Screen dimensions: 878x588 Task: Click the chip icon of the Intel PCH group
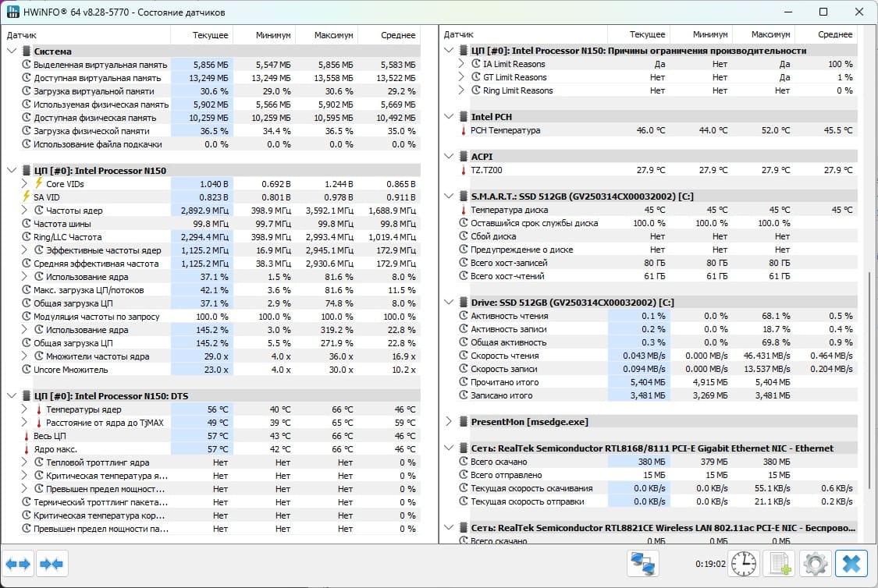point(463,116)
